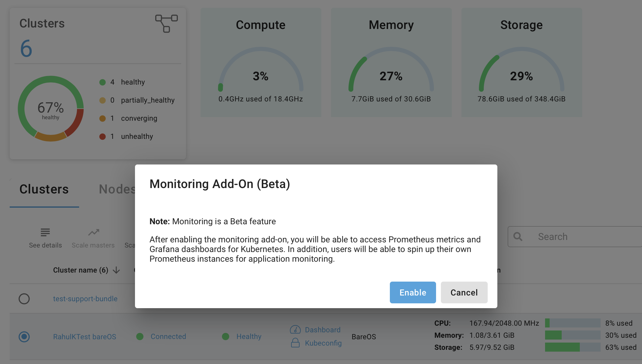Viewport: 642px width, 364px height.
Task: Click Enable in the Monitoring dialog
Action: click(412, 292)
